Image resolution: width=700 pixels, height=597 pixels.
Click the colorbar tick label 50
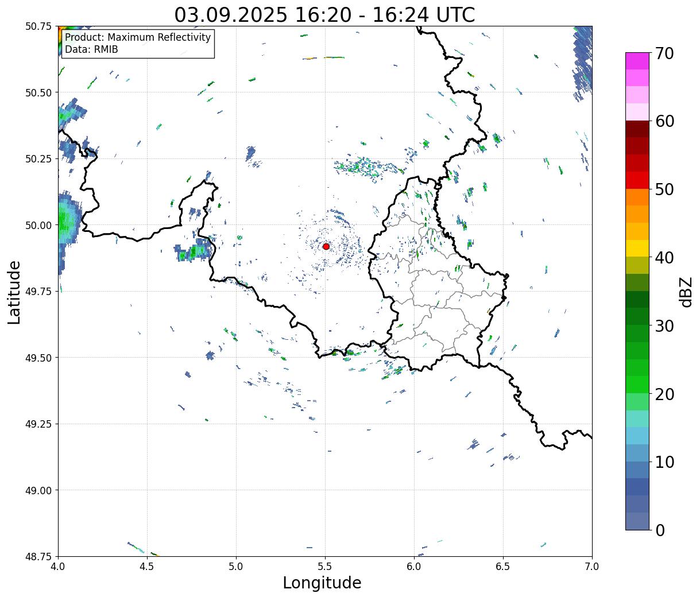[x=664, y=189]
